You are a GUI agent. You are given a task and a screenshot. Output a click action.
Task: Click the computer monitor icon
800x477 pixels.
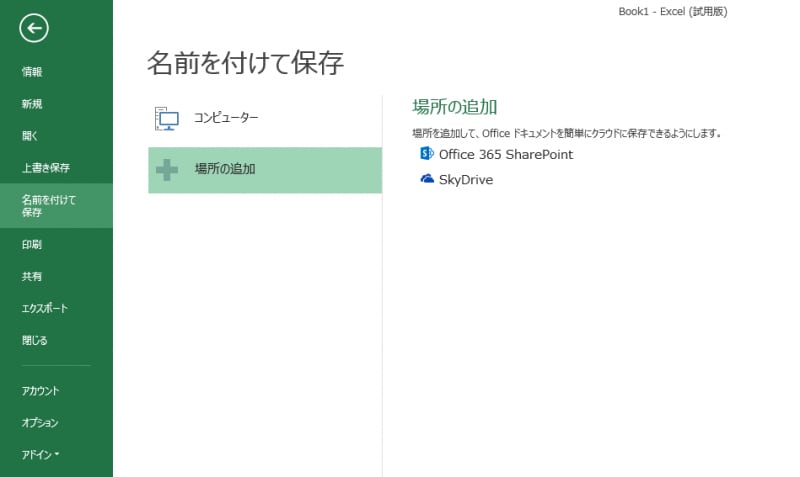[167, 118]
